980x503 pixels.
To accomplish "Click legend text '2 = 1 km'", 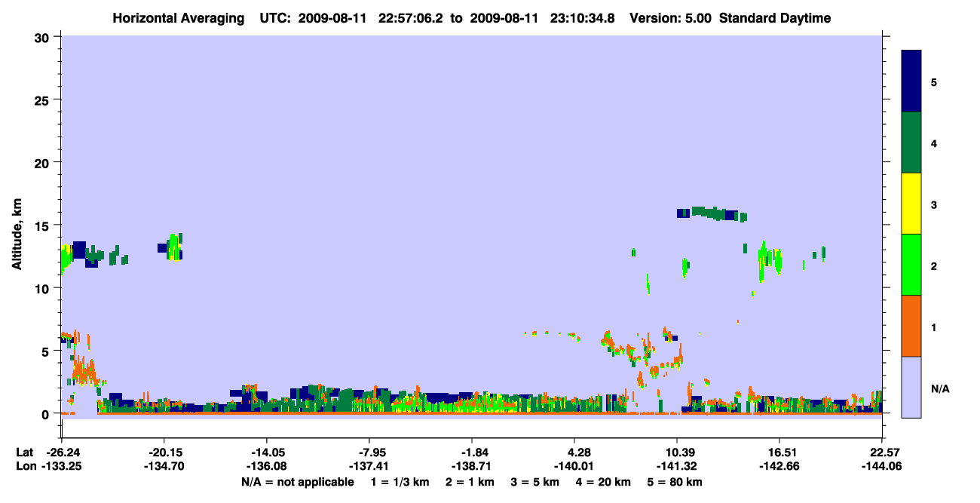I will tap(470, 482).
